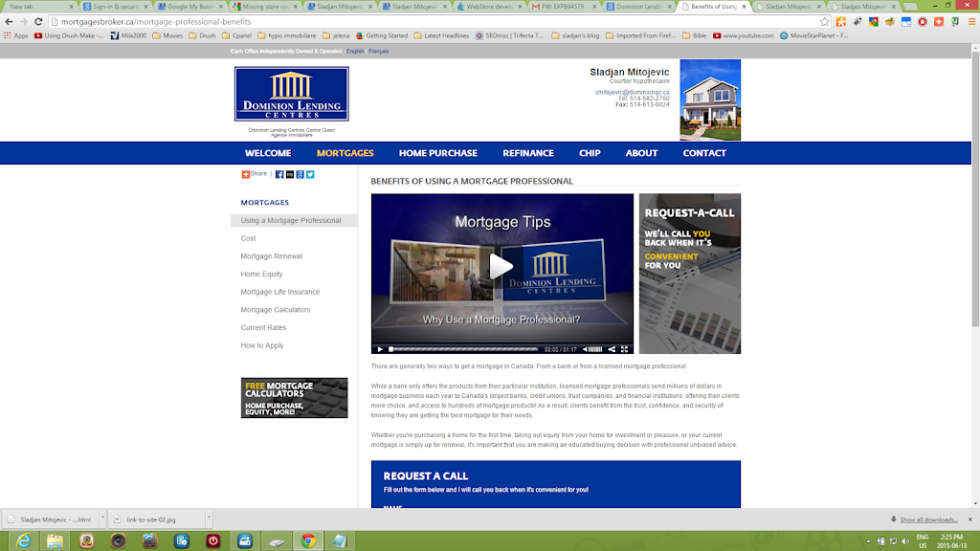
Task: Toggle video fullscreen mode
Action: 624,349
